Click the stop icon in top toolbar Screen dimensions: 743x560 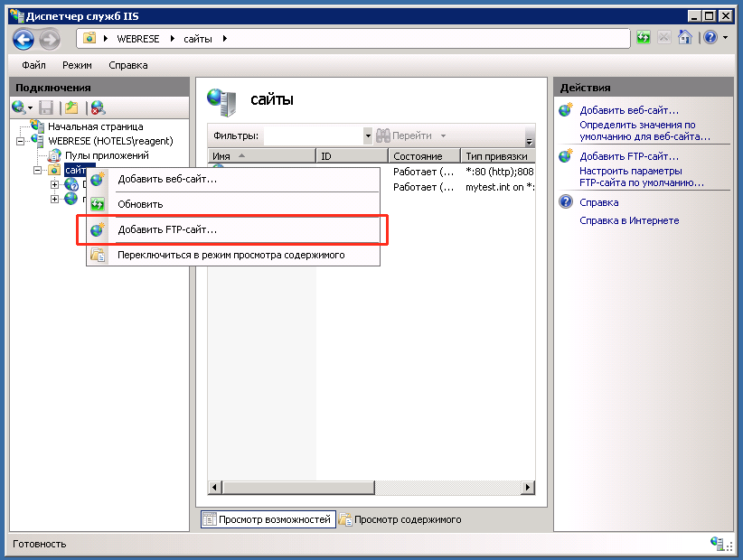click(x=664, y=37)
